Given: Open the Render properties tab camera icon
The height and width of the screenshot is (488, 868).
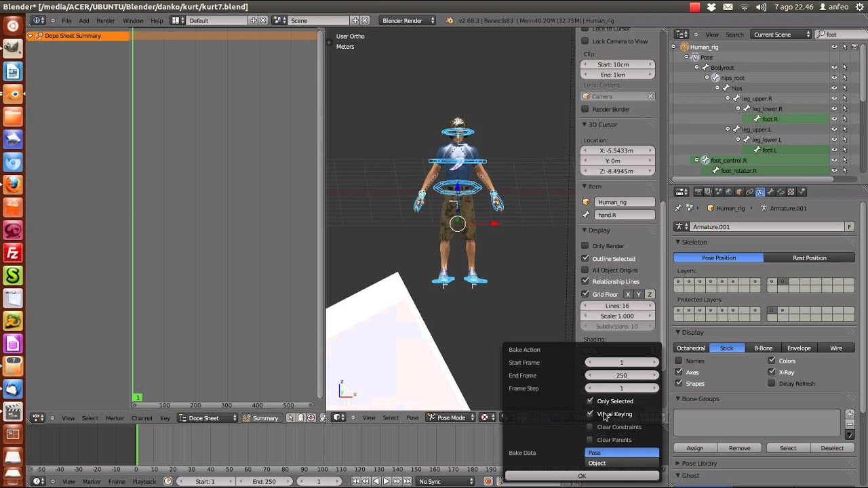Looking at the screenshot, I should point(698,192).
